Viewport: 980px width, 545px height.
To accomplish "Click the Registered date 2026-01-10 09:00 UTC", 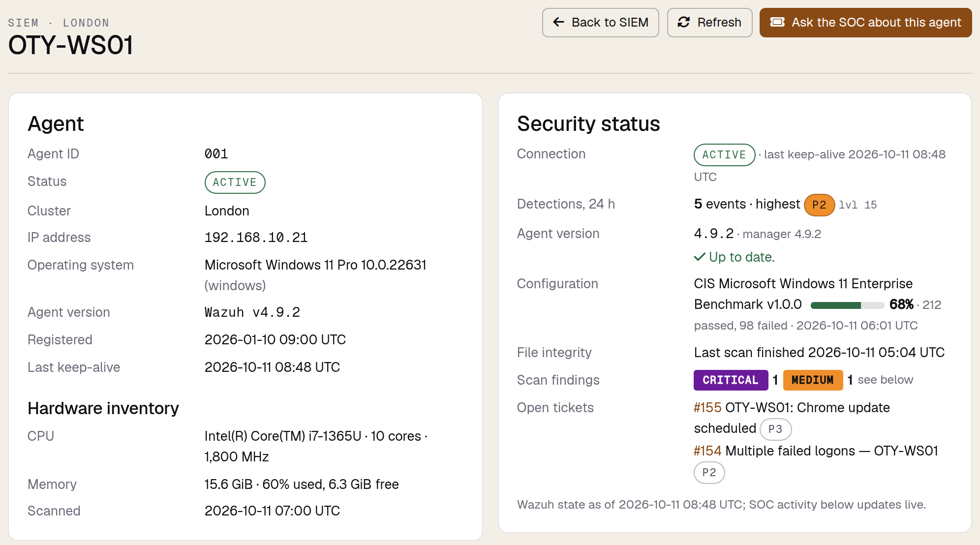I will 275,340.
